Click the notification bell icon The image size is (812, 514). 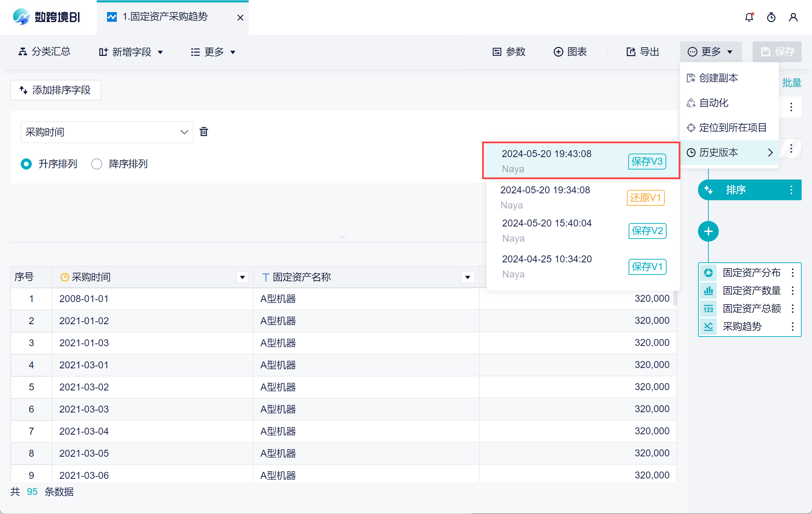click(x=749, y=17)
